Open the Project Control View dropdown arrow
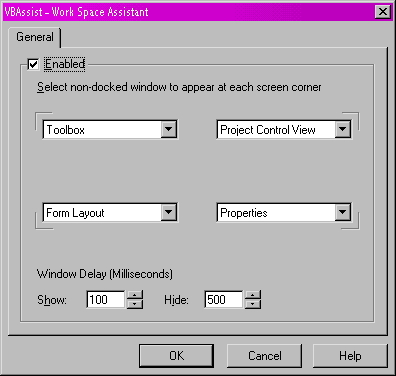The image size is (396, 376). (343, 129)
